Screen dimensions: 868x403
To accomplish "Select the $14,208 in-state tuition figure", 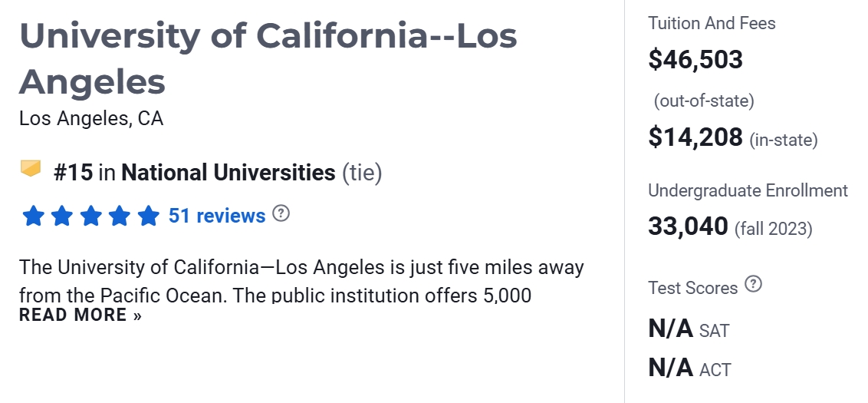I will tap(695, 137).
